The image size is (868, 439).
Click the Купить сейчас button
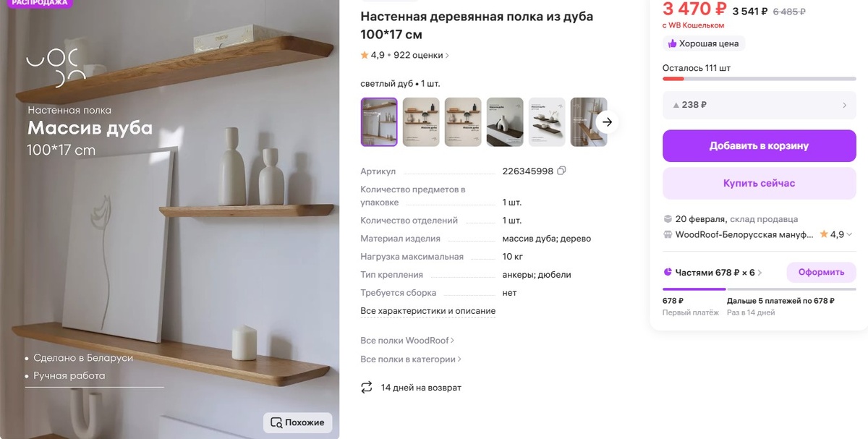[x=759, y=183]
